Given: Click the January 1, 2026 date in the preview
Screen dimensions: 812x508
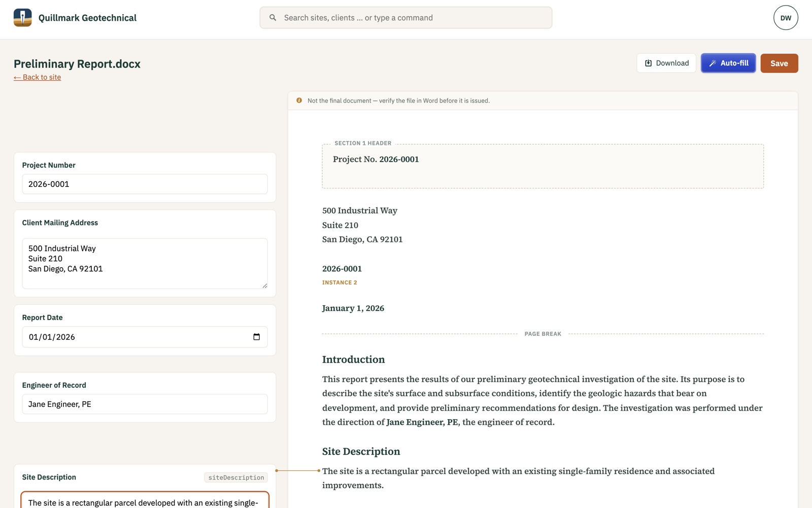Looking at the screenshot, I should pyautogui.click(x=353, y=308).
